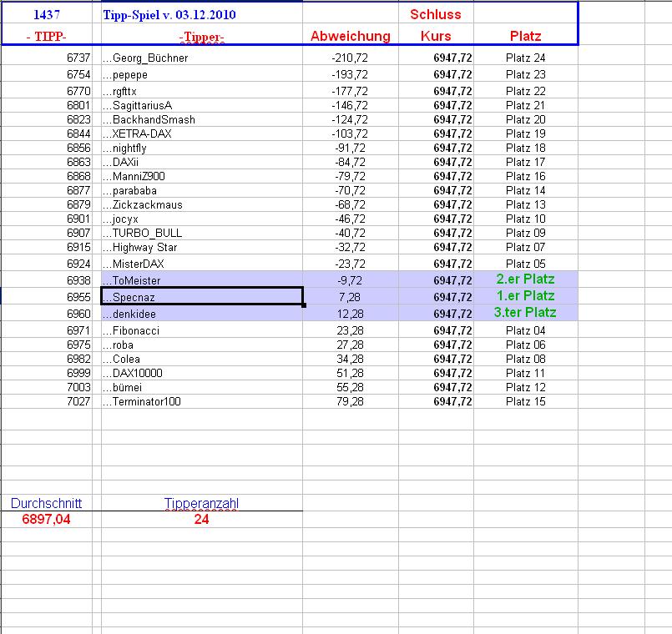672x634 pixels.
Task: Click deviation 79,28
Action: 350,401
